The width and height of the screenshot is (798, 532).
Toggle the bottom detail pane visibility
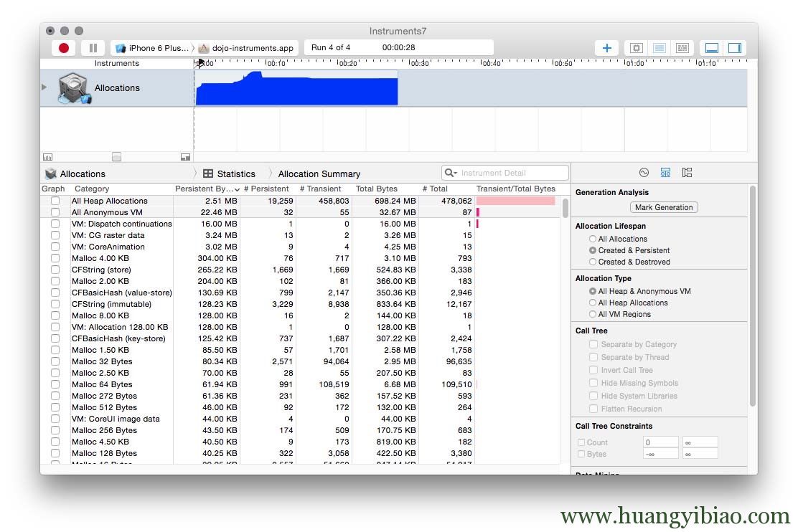click(711, 48)
